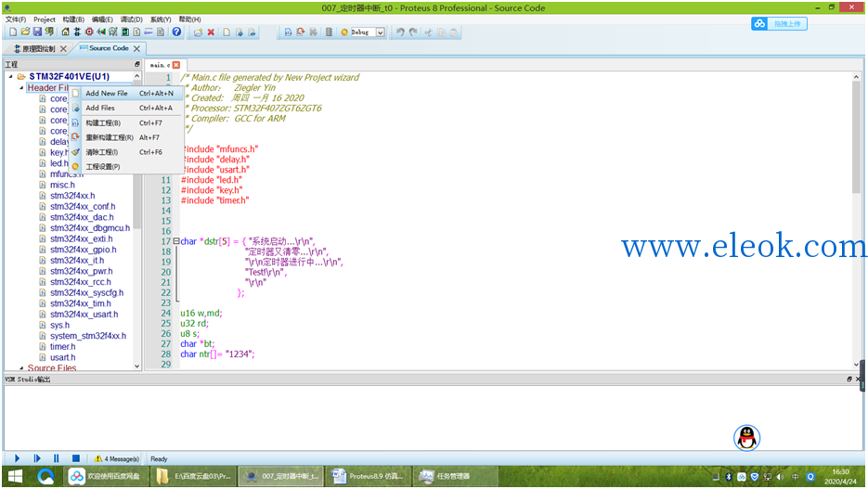The width and height of the screenshot is (868, 489).
Task: Click the Save Project disk icon
Action: (37, 32)
